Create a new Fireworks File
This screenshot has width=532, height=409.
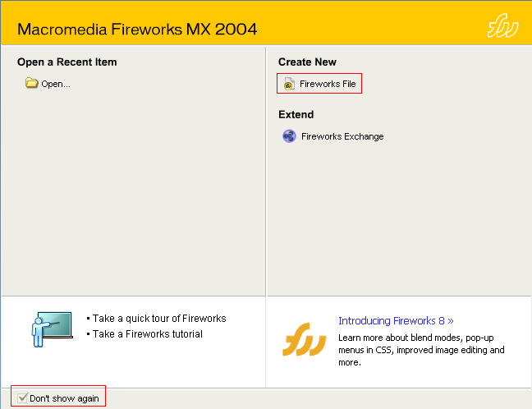(x=328, y=84)
